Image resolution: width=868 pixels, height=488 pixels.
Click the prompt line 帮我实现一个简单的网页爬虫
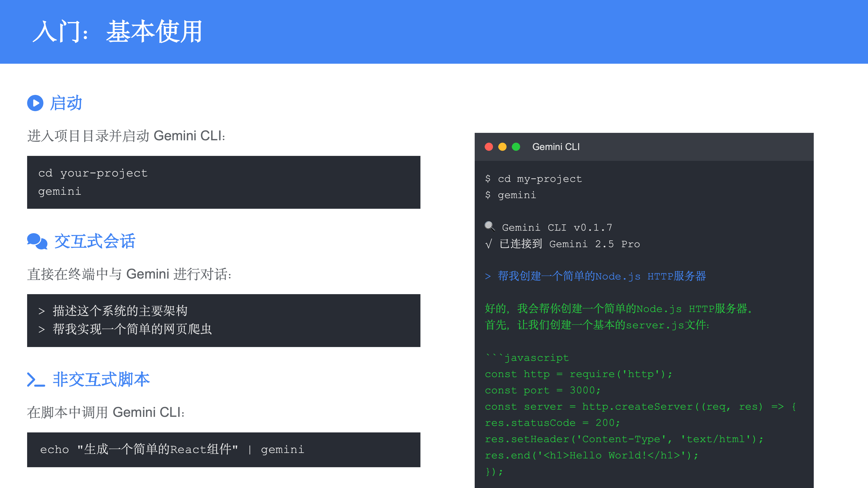point(125,329)
